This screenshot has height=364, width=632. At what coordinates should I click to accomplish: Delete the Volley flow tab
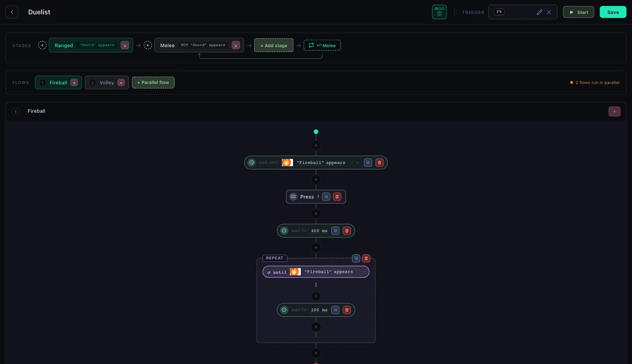[121, 83]
